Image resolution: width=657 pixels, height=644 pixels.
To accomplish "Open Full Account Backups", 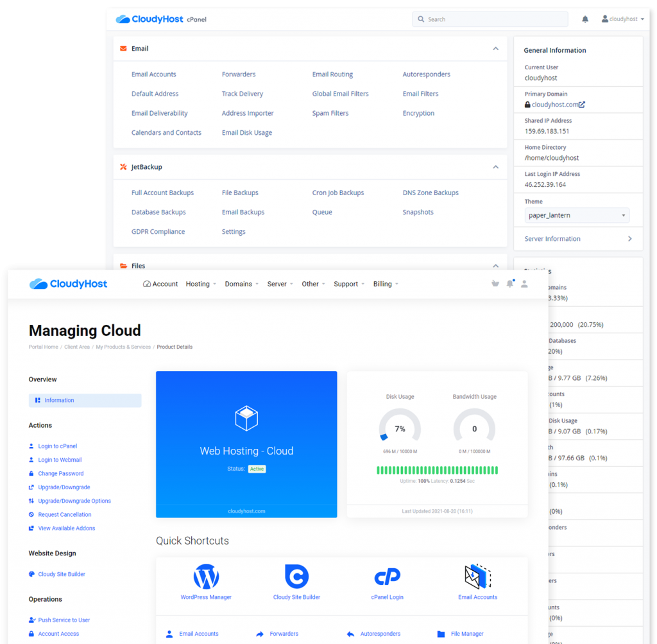I will click(162, 193).
